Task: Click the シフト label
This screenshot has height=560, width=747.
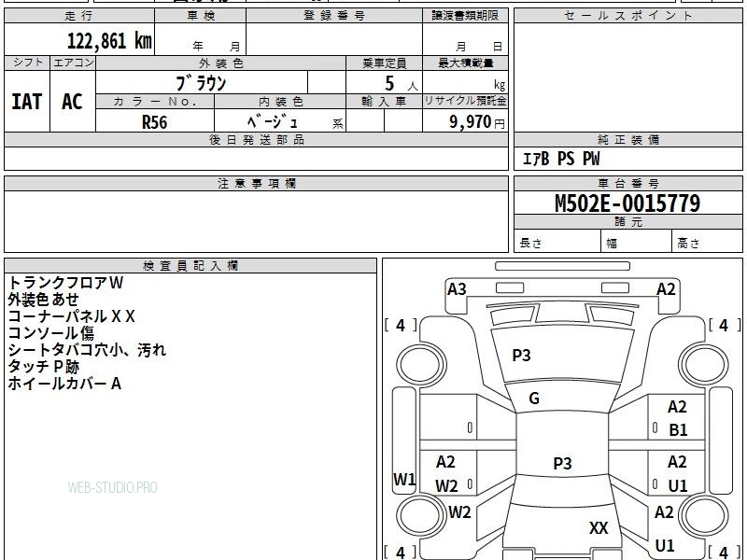Action: [27, 63]
